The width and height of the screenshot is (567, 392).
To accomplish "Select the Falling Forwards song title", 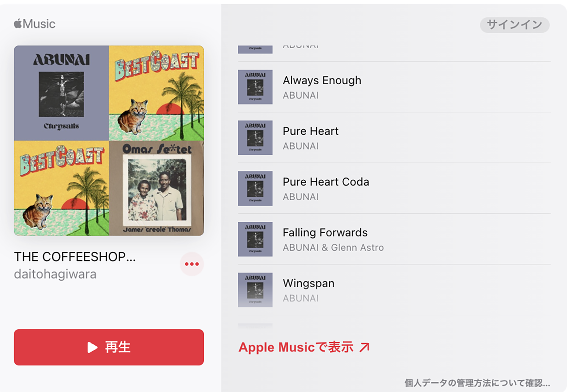I will [325, 233].
